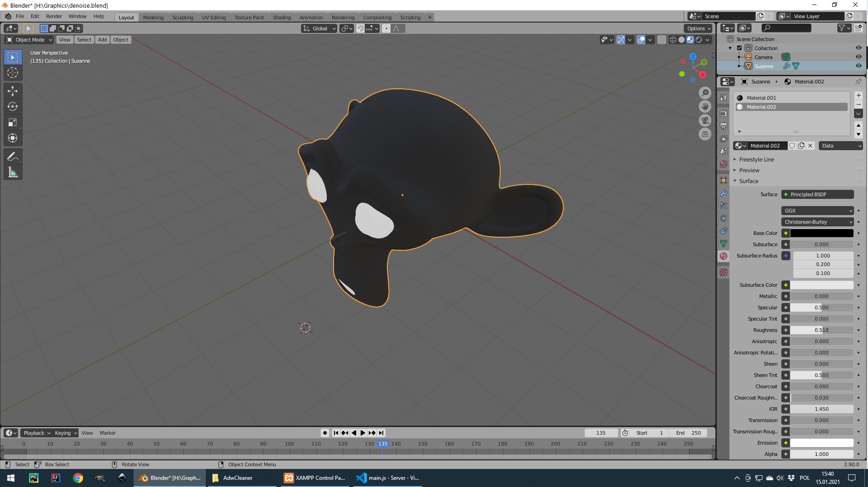
Task: Switch to the Sculpting workspace tab
Action: tap(183, 18)
